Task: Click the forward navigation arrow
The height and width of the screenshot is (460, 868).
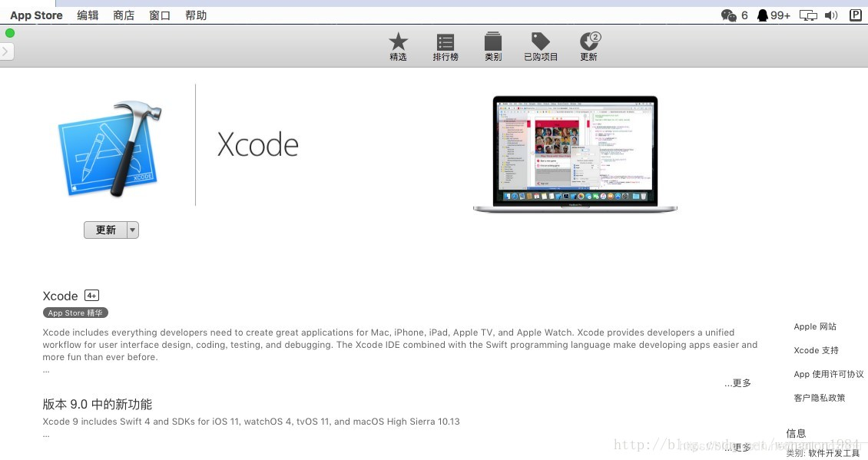Action: click(5, 51)
